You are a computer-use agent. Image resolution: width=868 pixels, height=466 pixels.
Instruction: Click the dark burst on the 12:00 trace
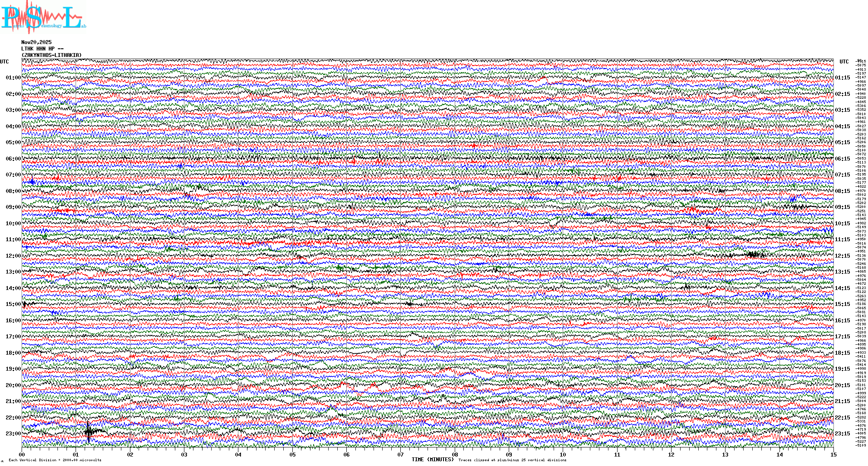(754, 255)
